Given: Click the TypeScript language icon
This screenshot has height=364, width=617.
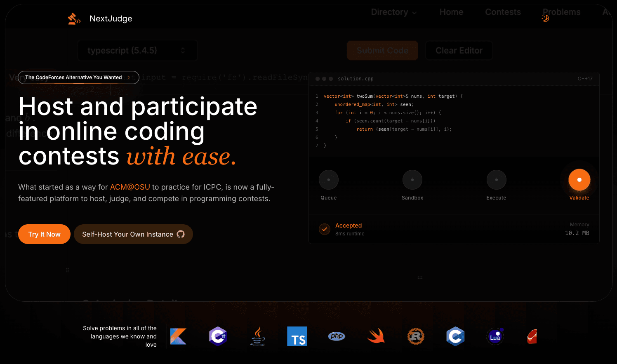Looking at the screenshot, I should click(297, 336).
